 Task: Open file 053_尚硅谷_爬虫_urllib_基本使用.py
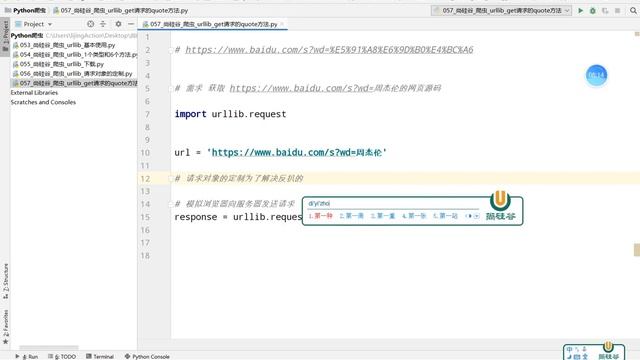coord(64,45)
